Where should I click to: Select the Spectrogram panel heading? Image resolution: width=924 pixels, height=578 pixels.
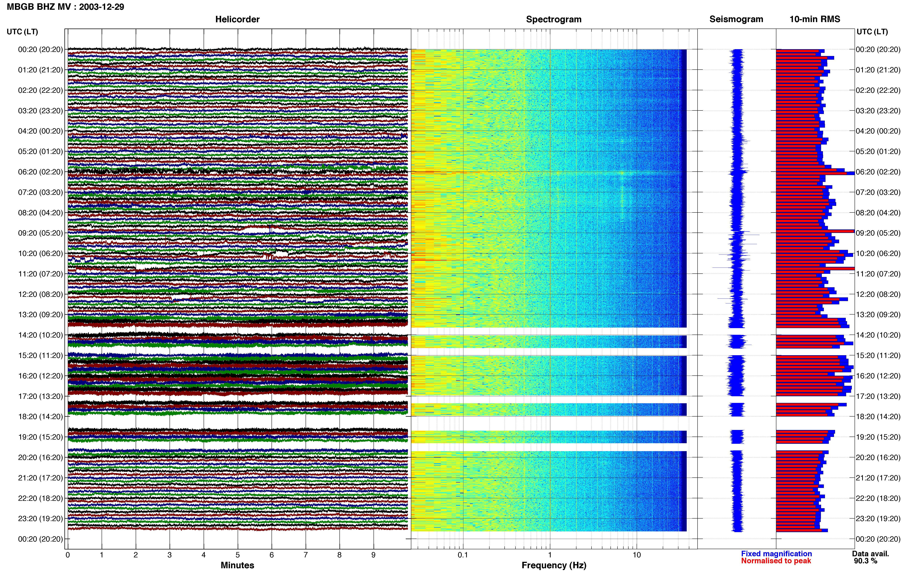pyautogui.click(x=554, y=19)
